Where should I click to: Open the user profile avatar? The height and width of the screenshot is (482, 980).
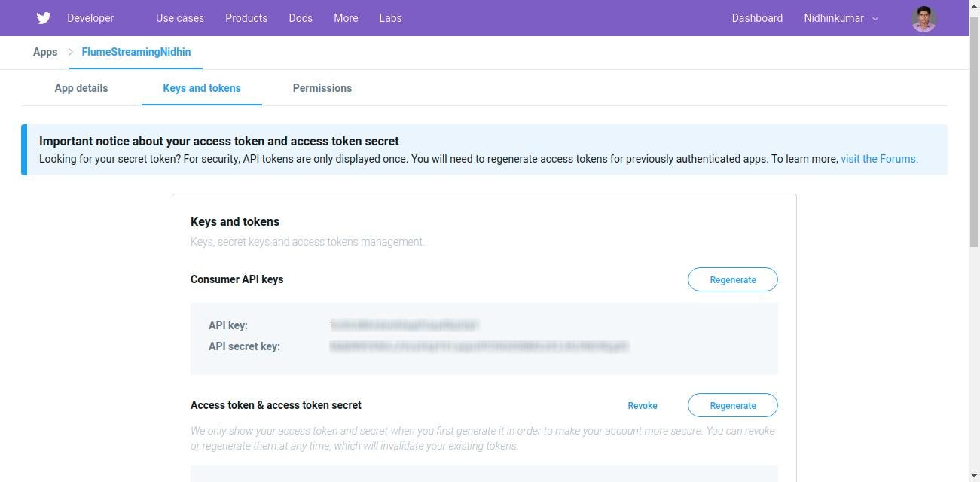tap(924, 19)
